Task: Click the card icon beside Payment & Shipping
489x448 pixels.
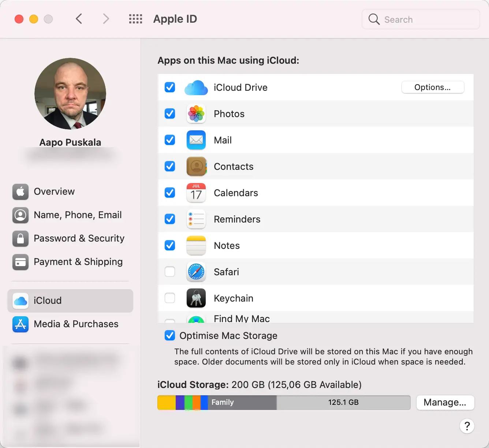Action: tap(20, 262)
